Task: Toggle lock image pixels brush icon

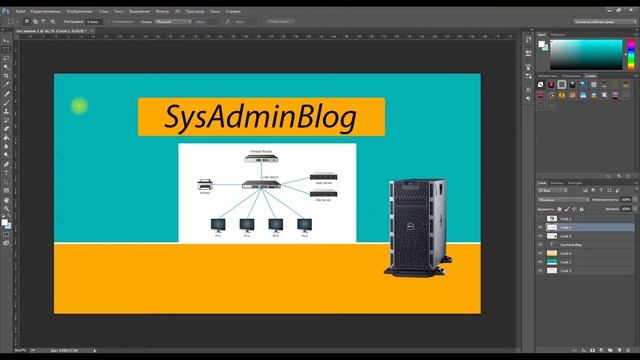Action: click(x=567, y=209)
